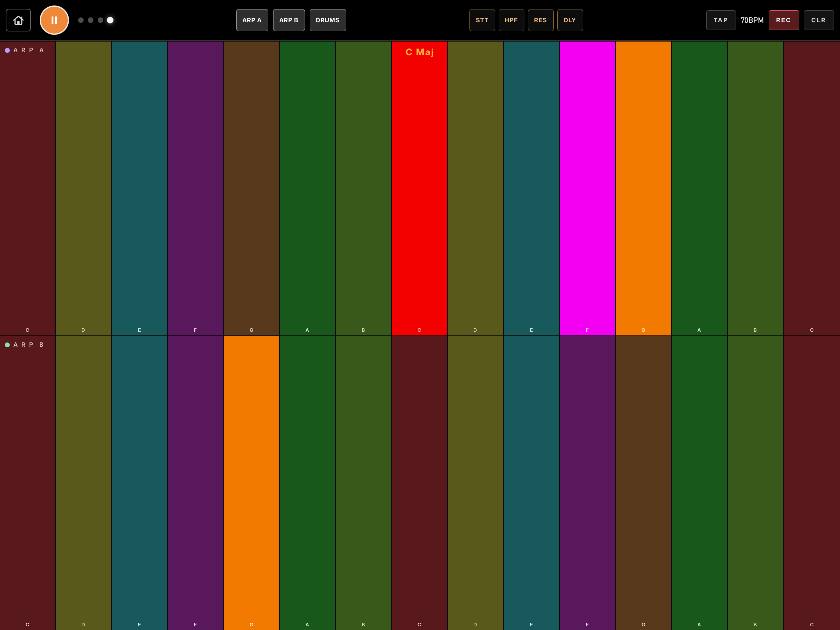Select the third page indicator dot
The width and height of the screenshot is (840, 630).
[x=100, y=20]
